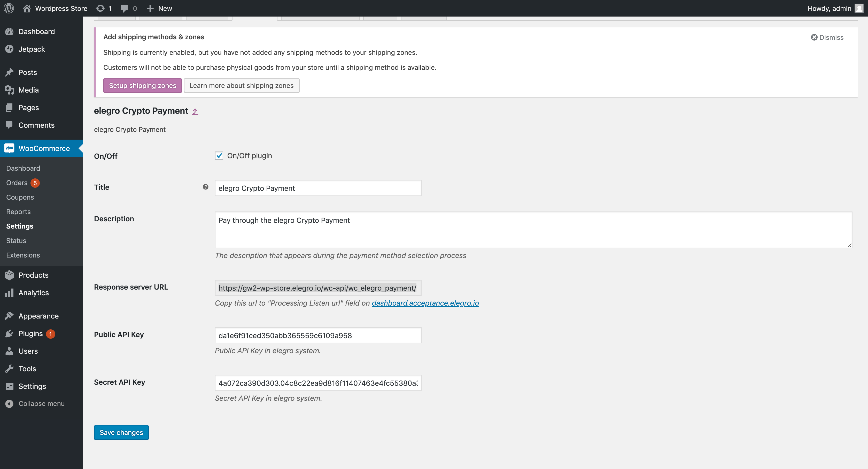
Task: Open the New content menu
Action: click(x=160, y=8)
